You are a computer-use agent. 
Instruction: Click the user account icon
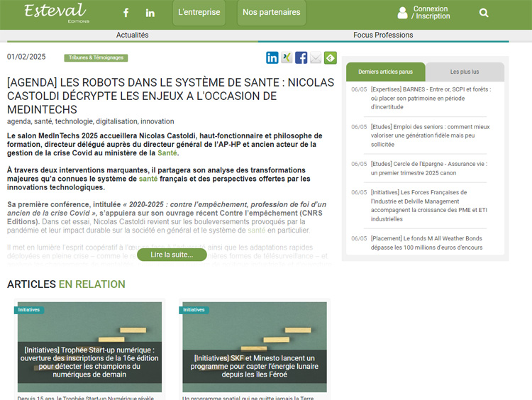coord(402,13)
